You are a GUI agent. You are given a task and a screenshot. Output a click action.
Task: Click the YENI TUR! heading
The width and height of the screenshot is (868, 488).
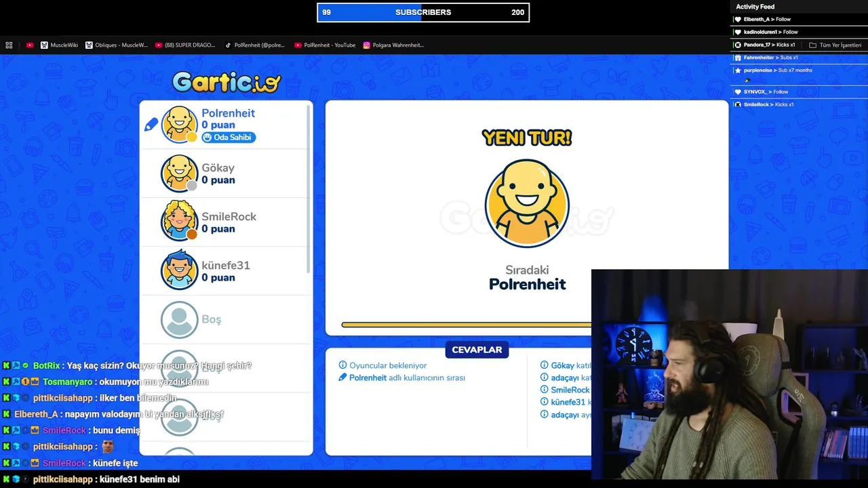click(x=527, y=138)
